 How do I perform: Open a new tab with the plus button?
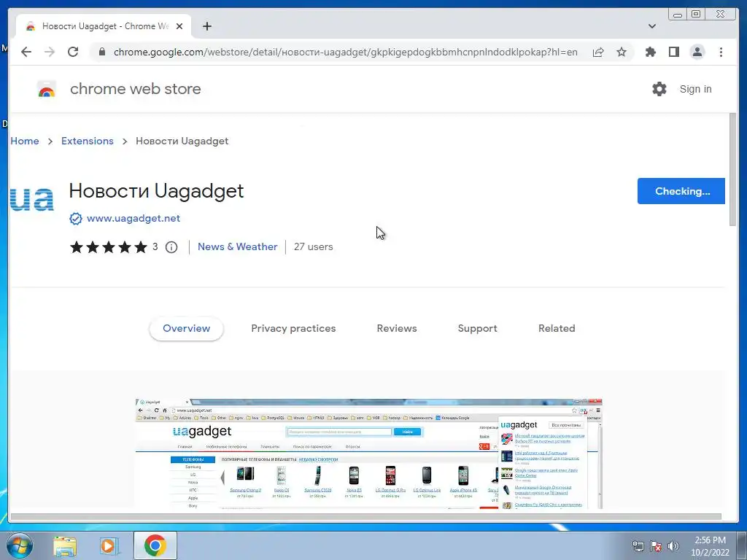(206, 26)
